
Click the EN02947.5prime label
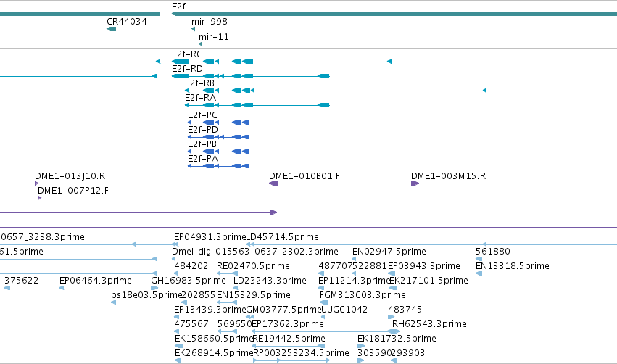coord(389,252)
